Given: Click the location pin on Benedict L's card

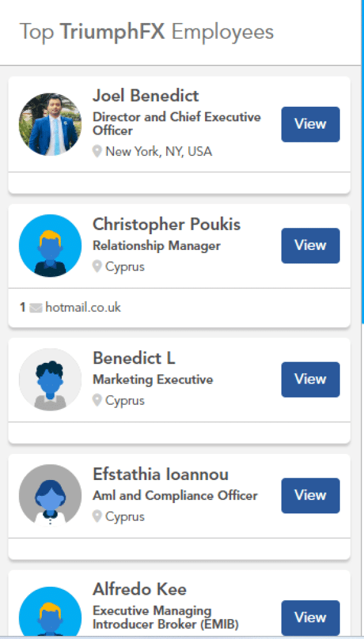Looking at the screenshot, I should [97, 401].
